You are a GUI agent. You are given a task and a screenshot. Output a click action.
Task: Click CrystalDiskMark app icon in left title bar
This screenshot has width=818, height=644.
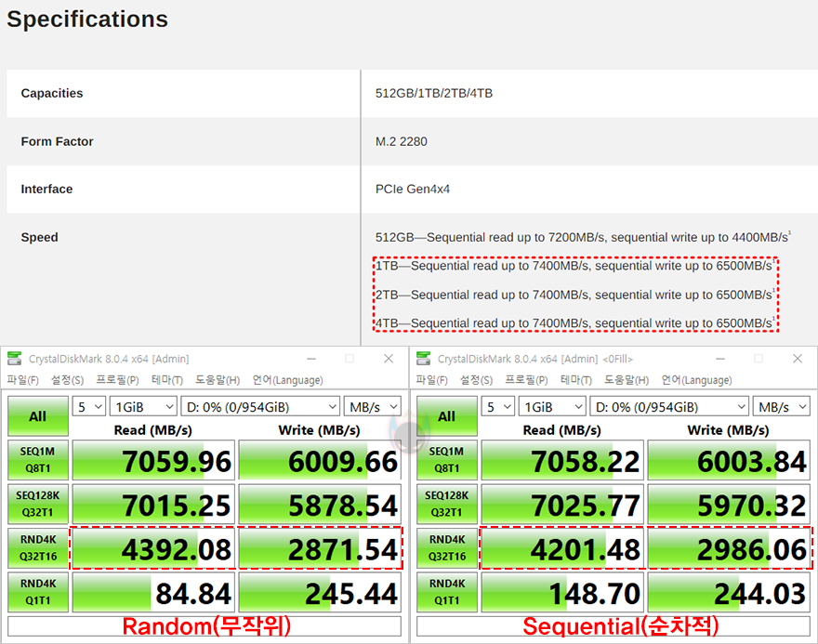(15, 359)
